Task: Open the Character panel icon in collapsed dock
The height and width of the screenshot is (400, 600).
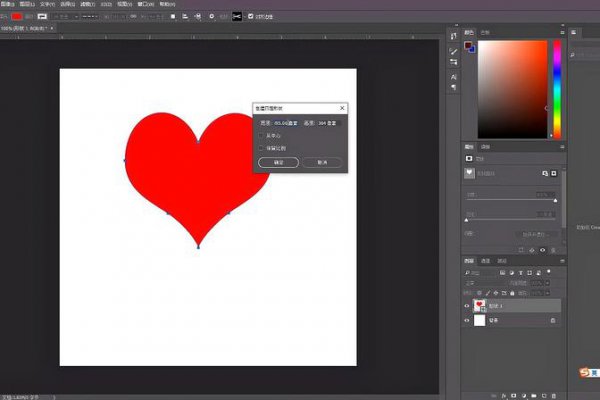Action: pos(453,77)
